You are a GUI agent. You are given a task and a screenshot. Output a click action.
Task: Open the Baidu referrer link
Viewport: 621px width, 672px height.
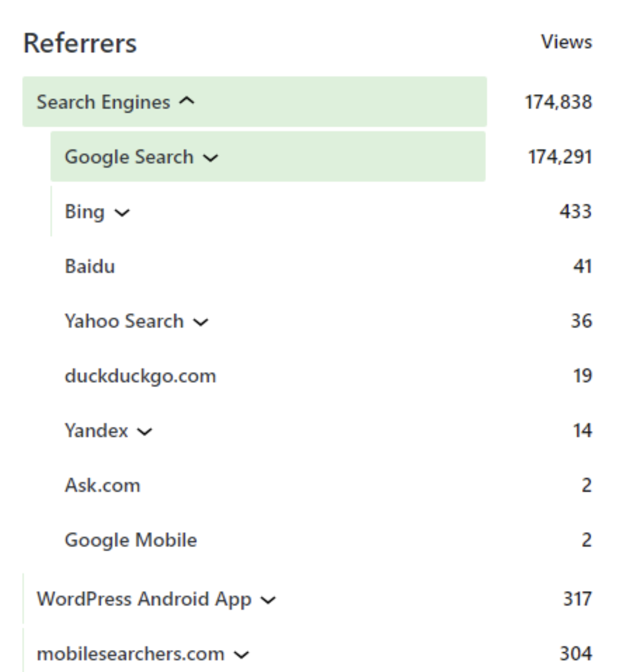pos(90,266)
